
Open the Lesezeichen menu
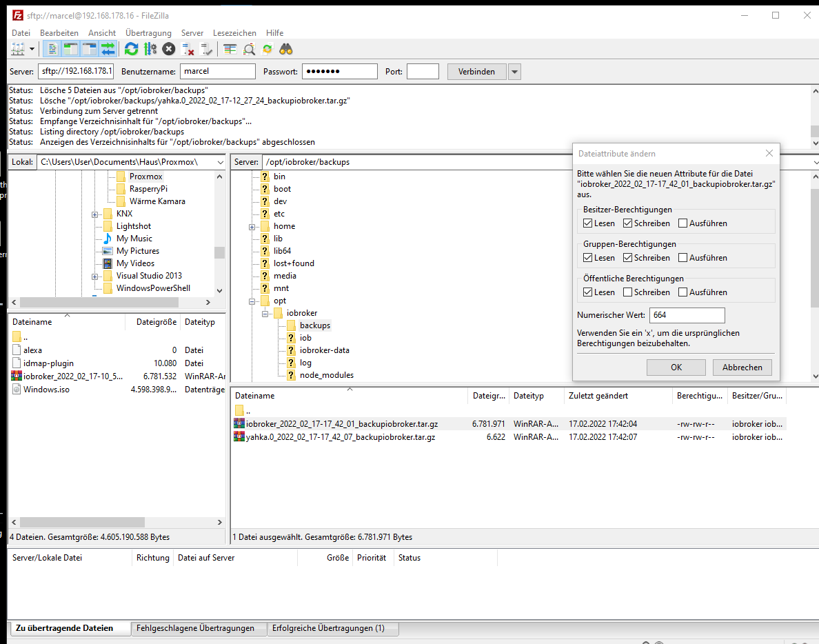click(234, 33)
